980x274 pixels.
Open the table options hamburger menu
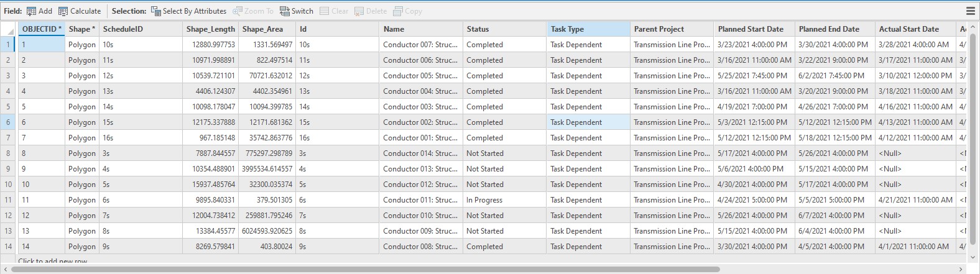click(970, 11)
